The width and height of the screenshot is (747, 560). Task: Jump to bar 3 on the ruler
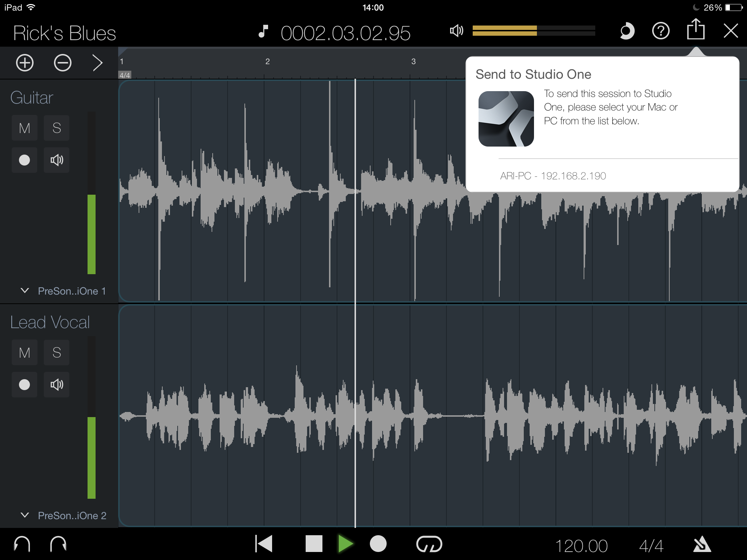[x=413, y=62]
